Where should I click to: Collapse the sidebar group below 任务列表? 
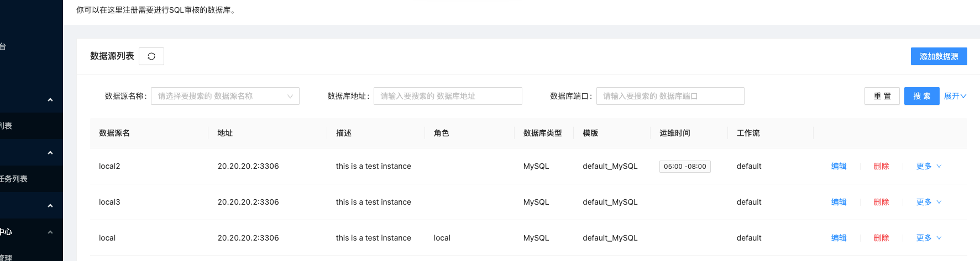click(50, 206)
